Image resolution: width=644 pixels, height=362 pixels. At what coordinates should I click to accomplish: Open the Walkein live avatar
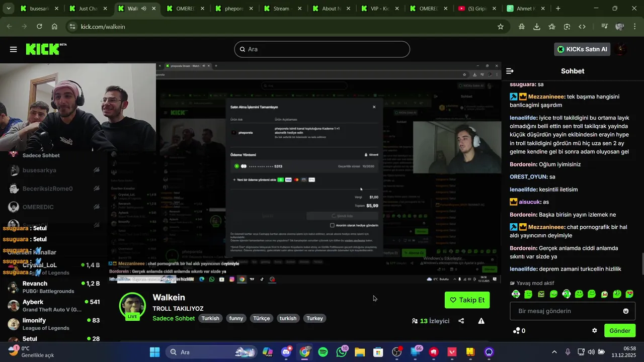point(132,305)
